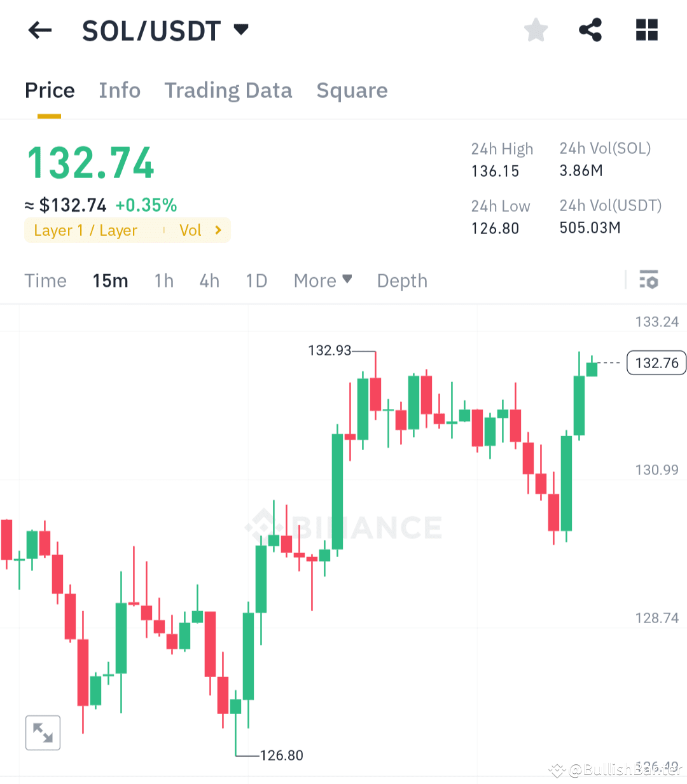The image size is (687, 784).
Task: Open the Depth view
Action: click(401, 280)
